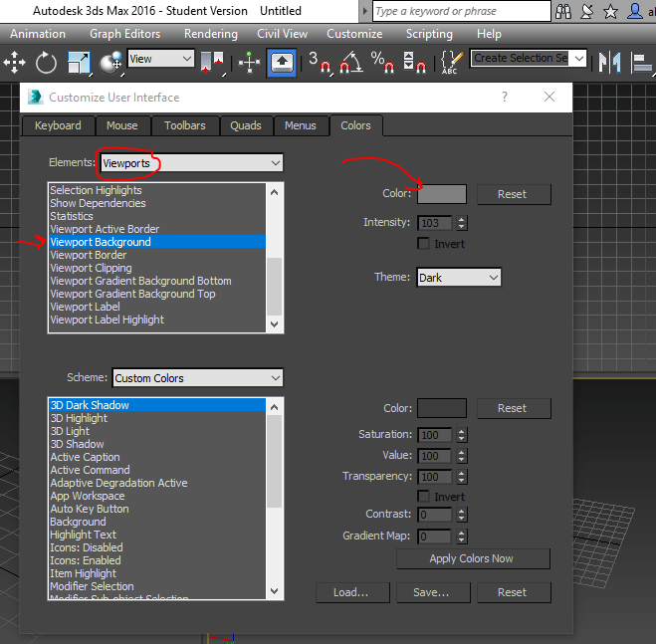Increase the Intensity spinner up arrow
Image resolution: width=656 pixels, height=644 pixels.
tap(462, 219)
